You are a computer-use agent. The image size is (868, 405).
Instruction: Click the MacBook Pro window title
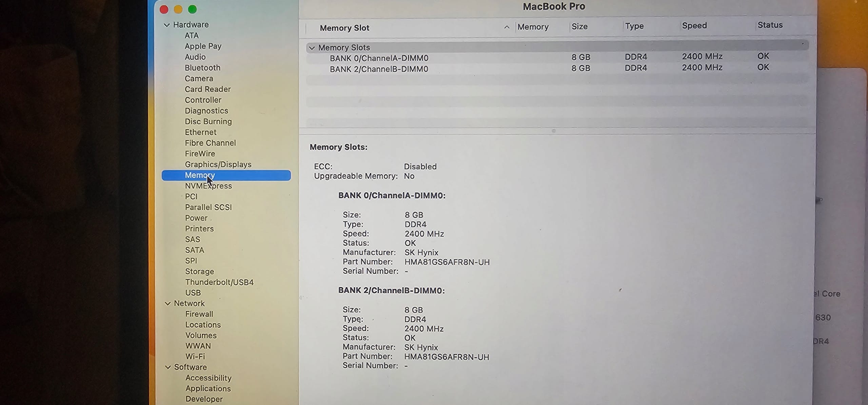coord(554,6)
